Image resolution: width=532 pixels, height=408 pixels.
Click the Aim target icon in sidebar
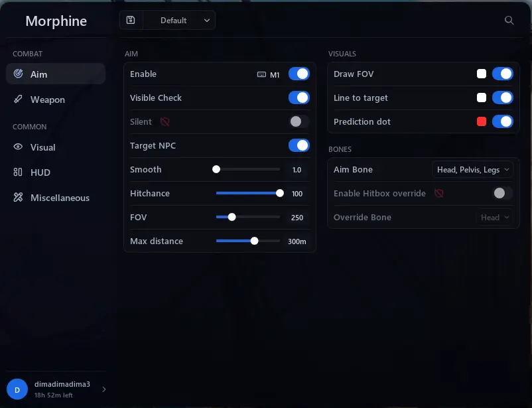18,74
